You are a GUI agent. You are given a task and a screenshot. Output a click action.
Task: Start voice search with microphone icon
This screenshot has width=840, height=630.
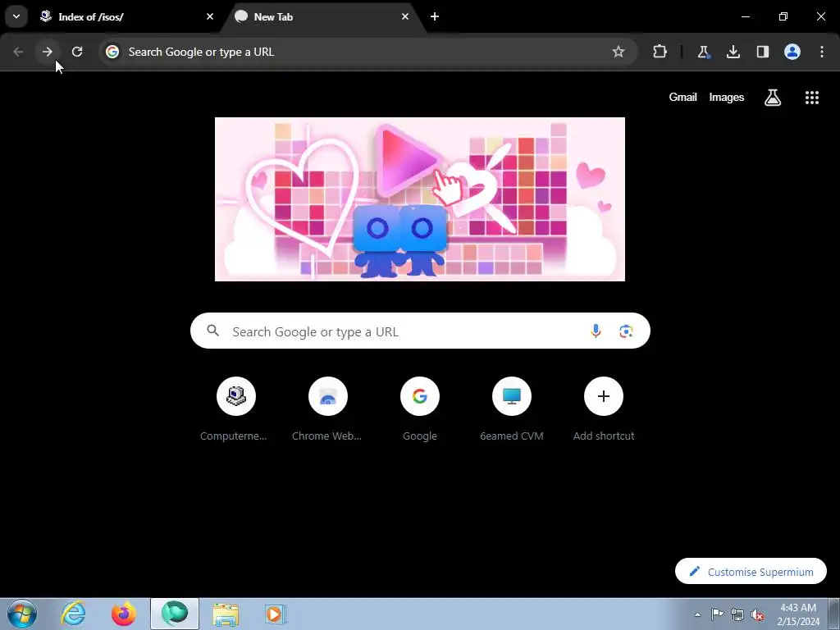596,331
